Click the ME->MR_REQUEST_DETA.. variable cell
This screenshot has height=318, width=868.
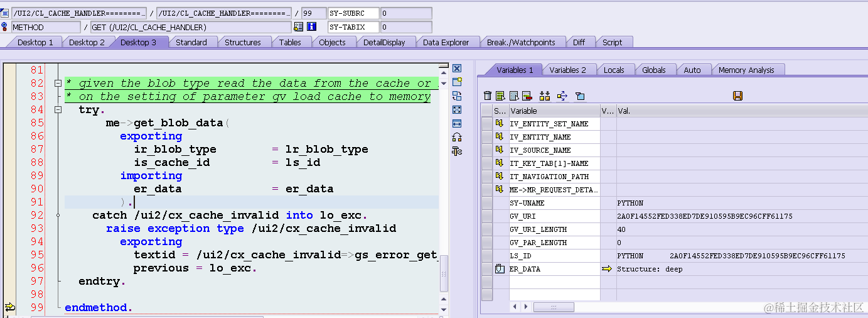[x=555, y=190]
